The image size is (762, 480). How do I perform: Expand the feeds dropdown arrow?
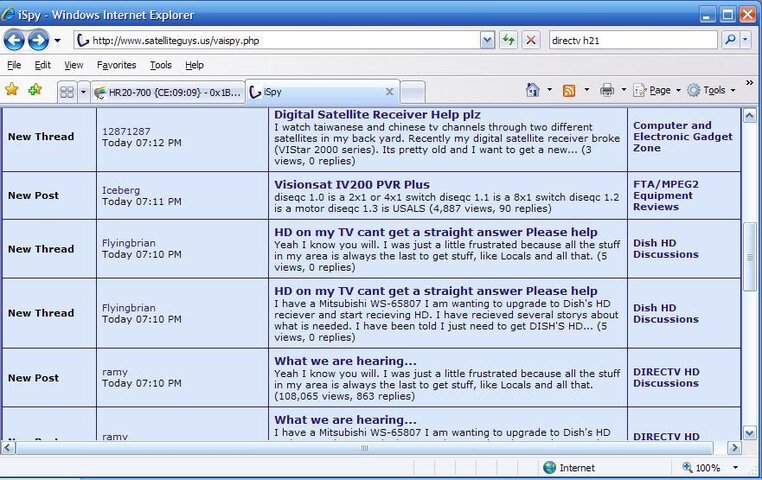587,90
